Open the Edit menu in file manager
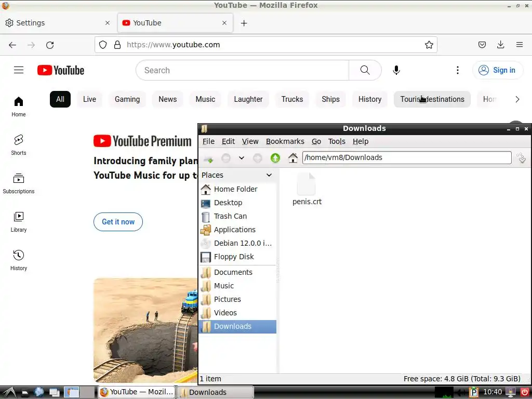The image size is (532, 399). (x=229, y=141)
